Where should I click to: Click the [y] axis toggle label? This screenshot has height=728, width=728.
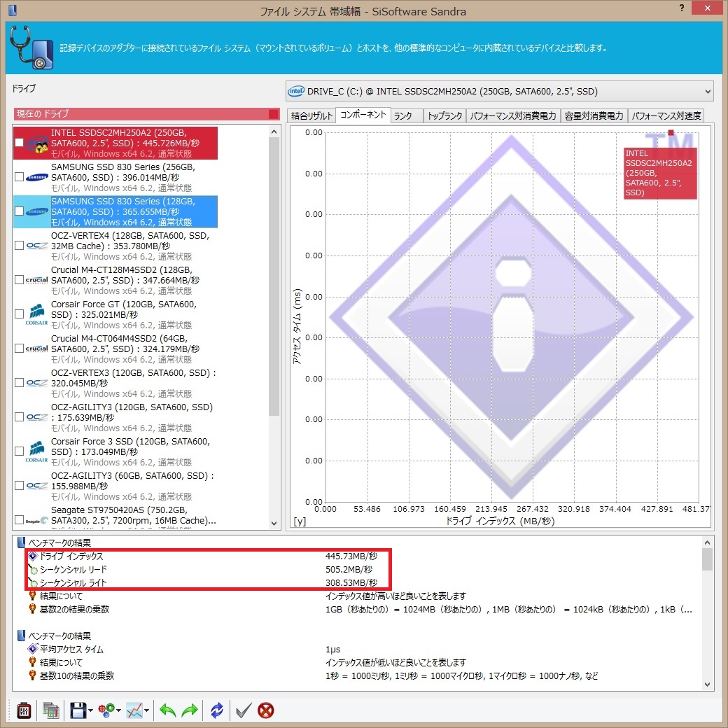[300, 521]
